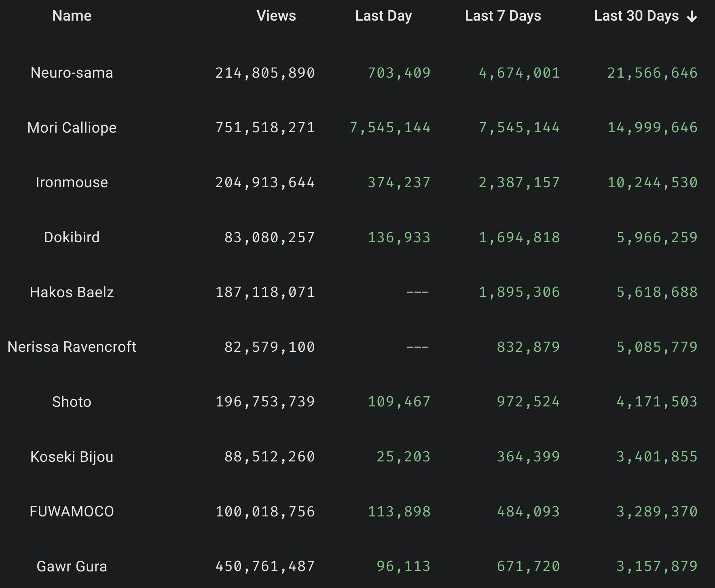
Task: Click Koseki Bijou's 30-day value 3,401,855
Action: (x=657, y=457)
